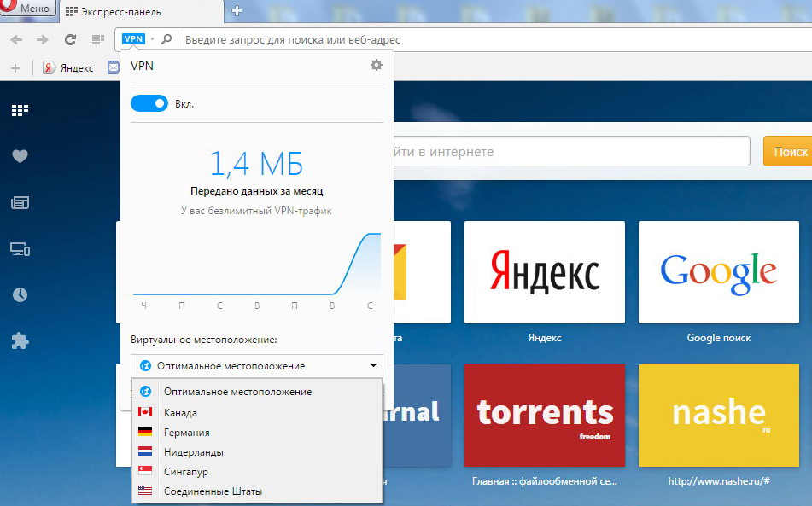Select Сингапур location
Screen dimensions: 812x506
pyautogui.click(x=257, y=471)
